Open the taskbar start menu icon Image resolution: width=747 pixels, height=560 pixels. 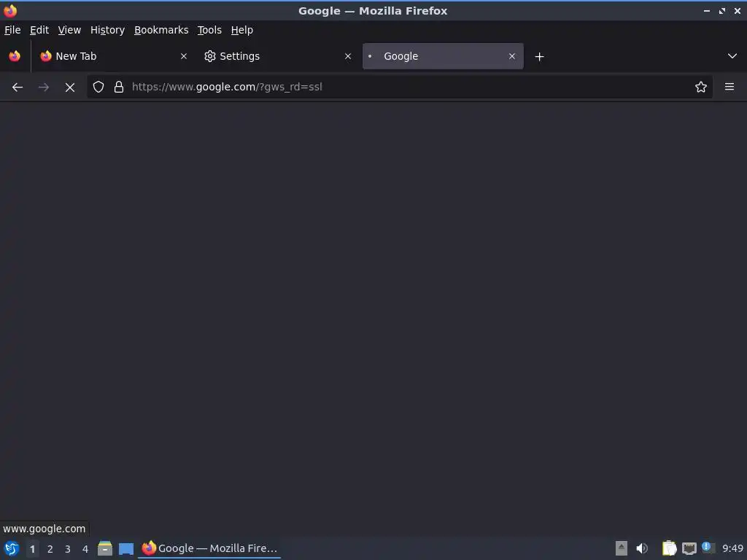pos(12,548)
